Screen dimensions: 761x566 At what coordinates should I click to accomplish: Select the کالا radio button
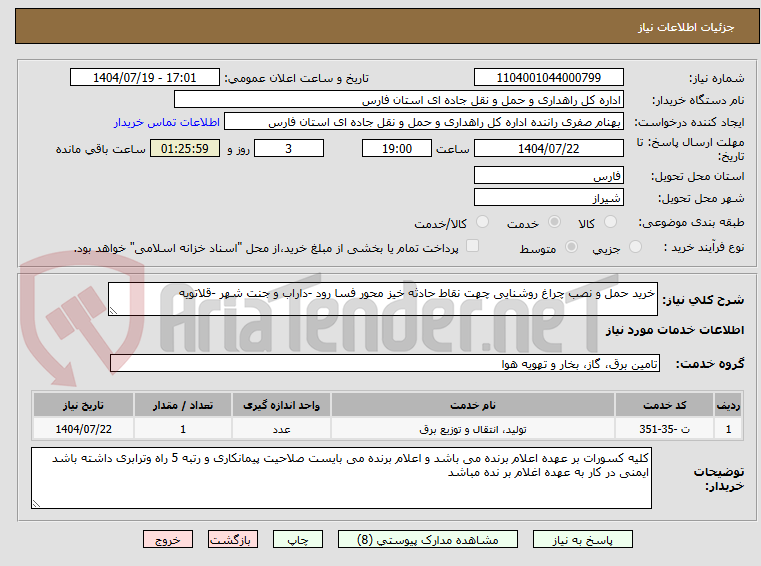[610, 222]
